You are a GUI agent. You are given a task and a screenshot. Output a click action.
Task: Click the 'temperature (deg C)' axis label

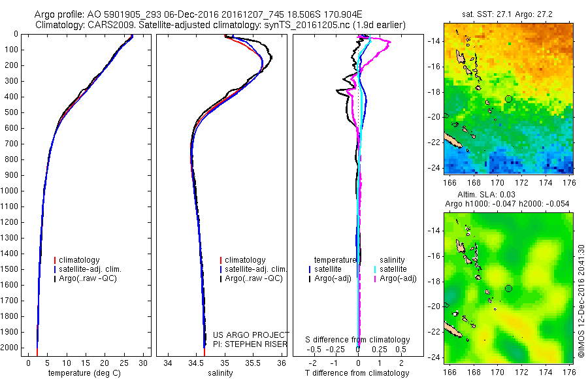click(84, 373)
